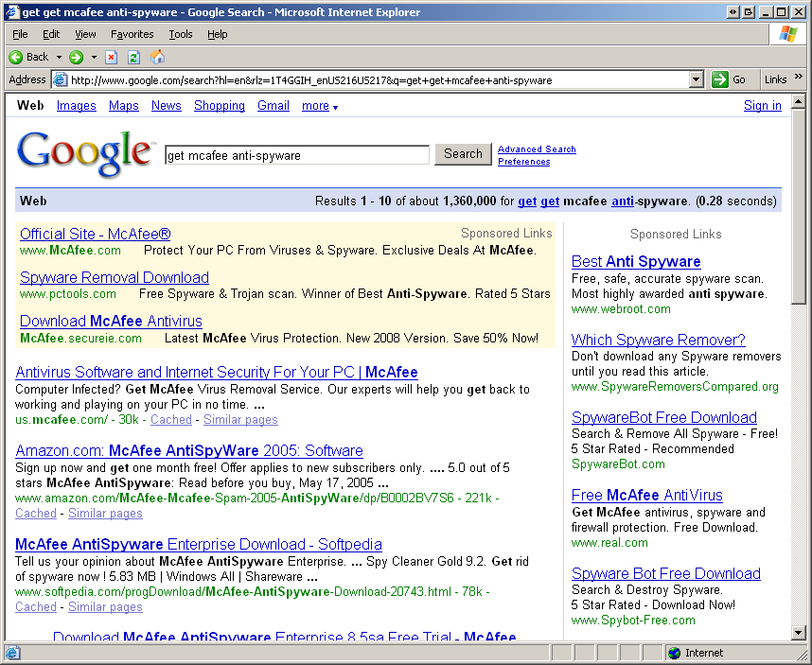
Task: Open the Google 'more' dropdown
Action: (320, 106)
